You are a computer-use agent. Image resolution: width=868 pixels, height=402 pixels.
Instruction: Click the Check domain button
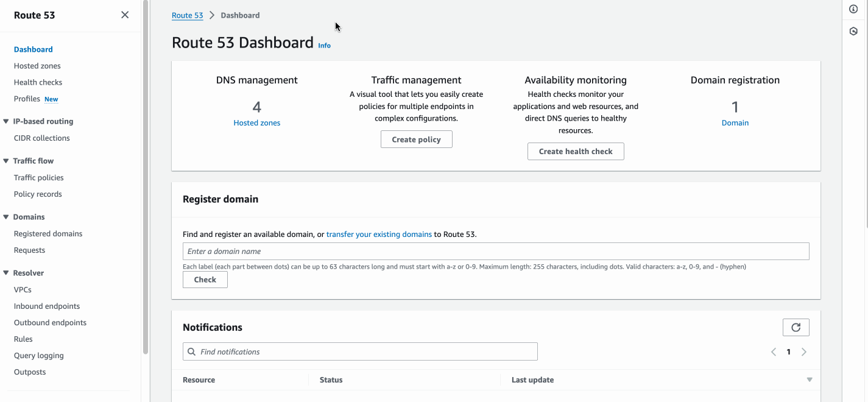coord(205,280)
